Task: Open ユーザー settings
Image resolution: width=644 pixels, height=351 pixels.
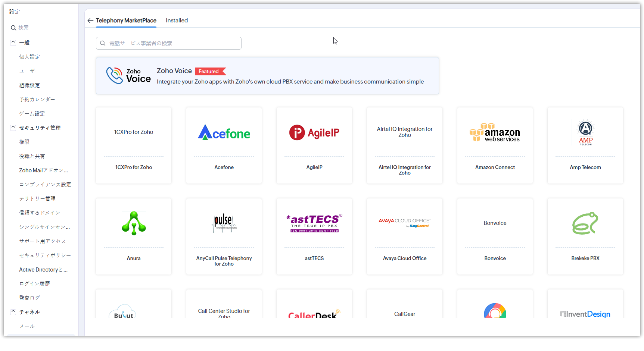Action: pyautogui.click(x=29, y=71)
